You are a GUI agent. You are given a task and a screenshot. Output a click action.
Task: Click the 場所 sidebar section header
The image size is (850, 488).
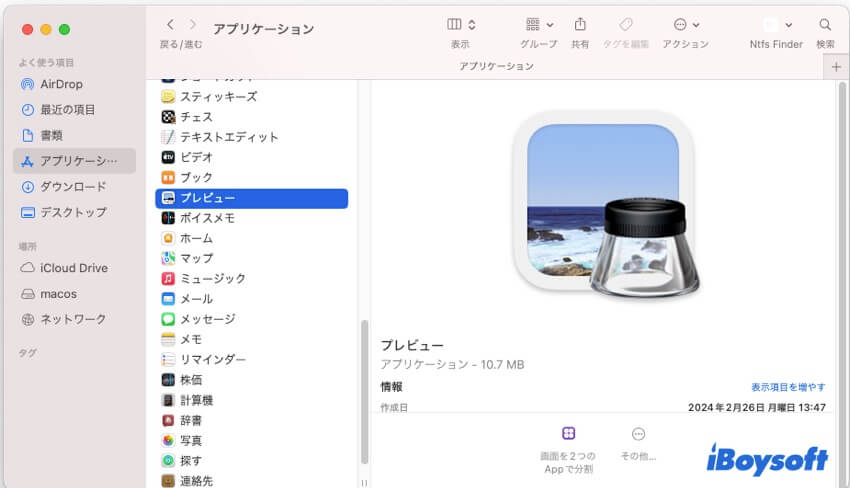[x=28, y=247]
